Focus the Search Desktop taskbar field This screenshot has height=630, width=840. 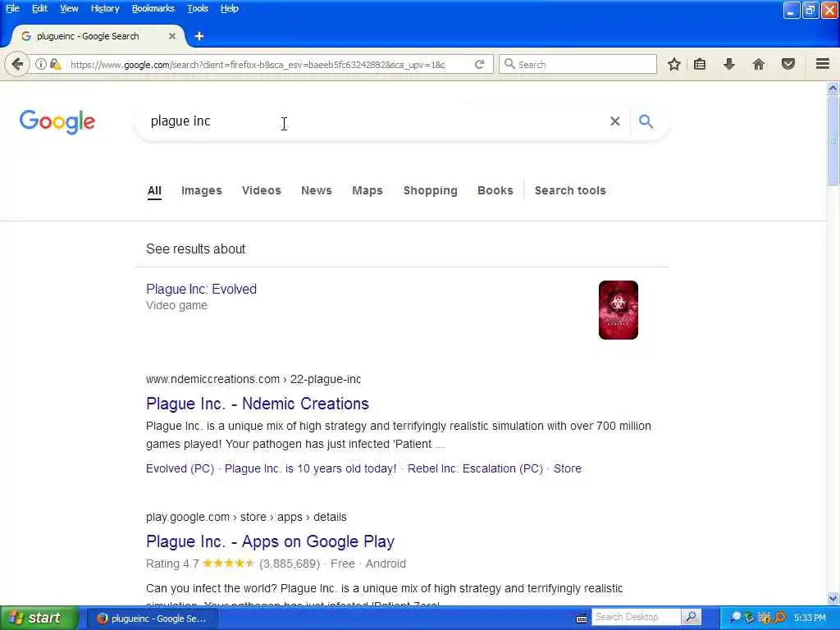pos(636,617)
